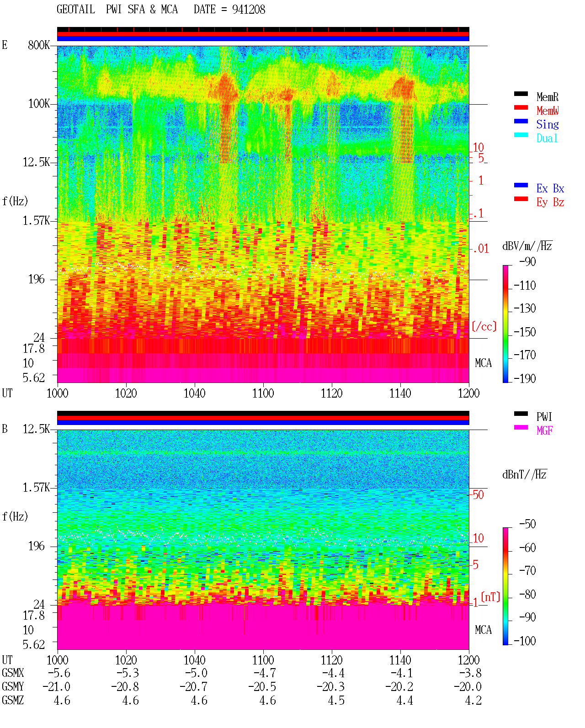Click the '100K' frequency axis label
This screenshot has width=585, height=728.
pos(39,104)
